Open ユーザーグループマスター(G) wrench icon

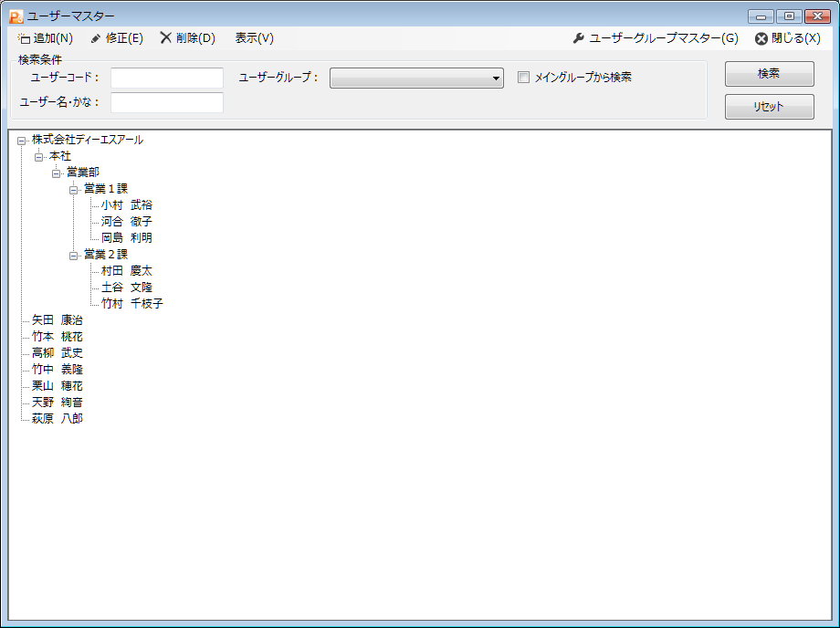579,38
